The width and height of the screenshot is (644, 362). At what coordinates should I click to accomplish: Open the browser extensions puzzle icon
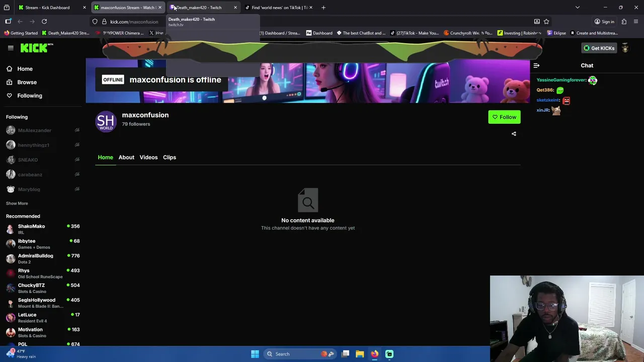(x=624, y=22)
